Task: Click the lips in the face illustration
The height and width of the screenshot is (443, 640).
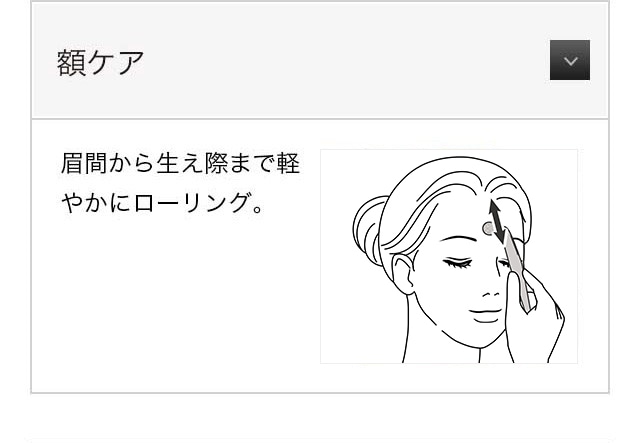Action: click(485, 315)
